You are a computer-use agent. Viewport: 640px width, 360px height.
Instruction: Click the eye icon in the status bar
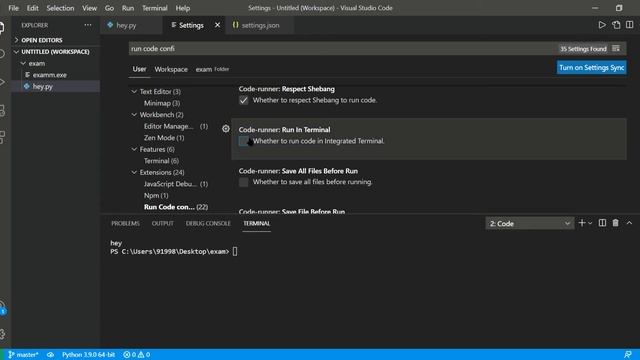50,355
